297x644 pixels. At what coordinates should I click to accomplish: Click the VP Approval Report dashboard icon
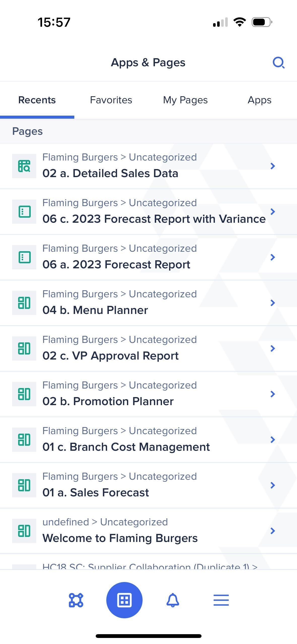(x=24, y=348)
